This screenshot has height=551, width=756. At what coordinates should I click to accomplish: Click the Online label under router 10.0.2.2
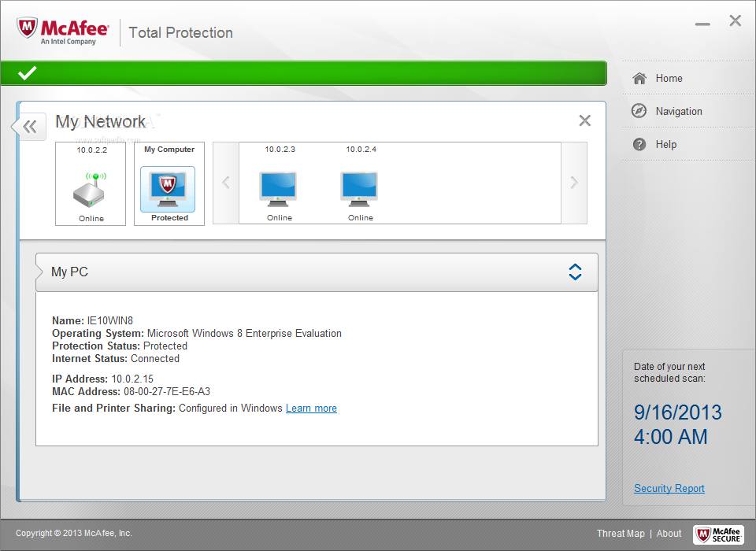(x=91, y=218)
